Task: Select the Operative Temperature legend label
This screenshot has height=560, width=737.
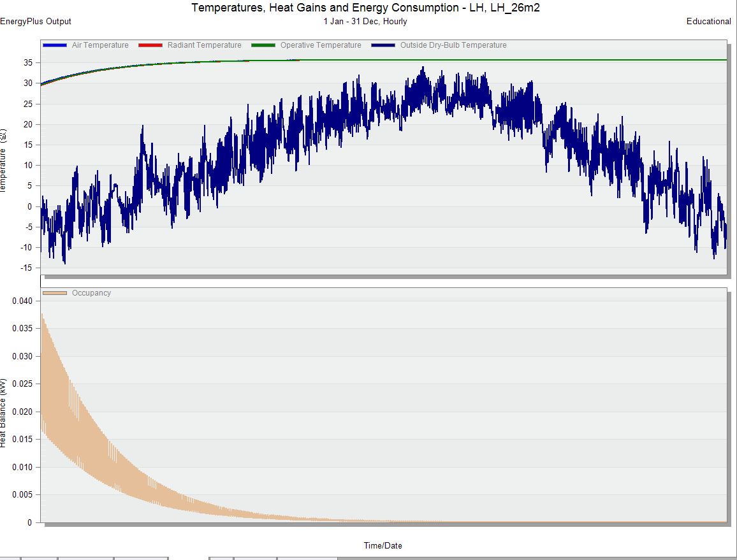Action: tap(321, 45)
